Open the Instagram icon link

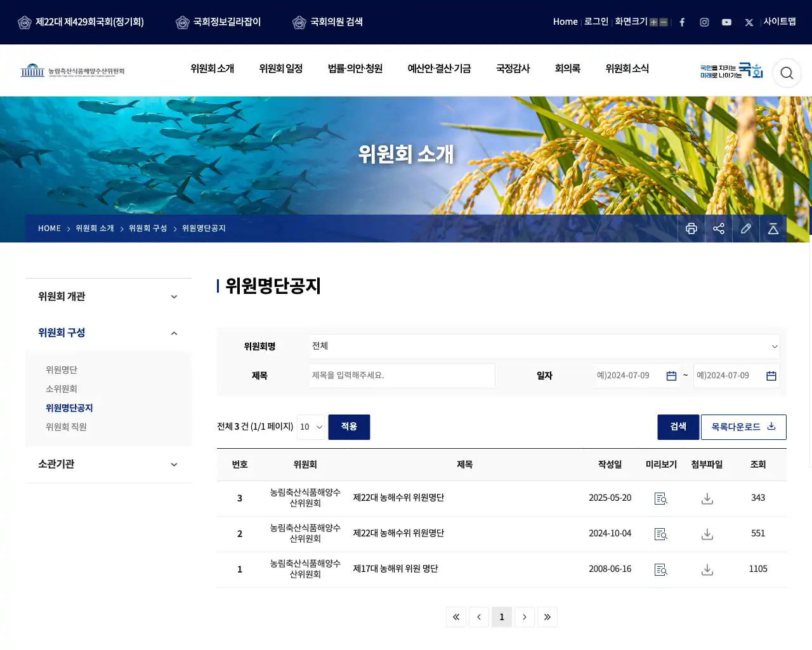(704, 22)
